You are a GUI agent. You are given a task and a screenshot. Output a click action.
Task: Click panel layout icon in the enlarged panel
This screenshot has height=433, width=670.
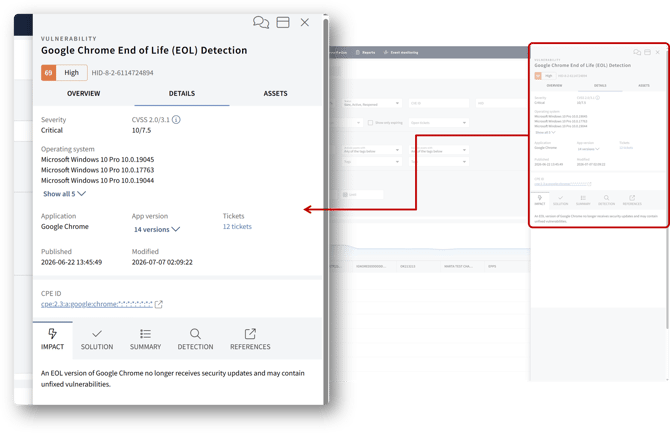click(283, 22)
